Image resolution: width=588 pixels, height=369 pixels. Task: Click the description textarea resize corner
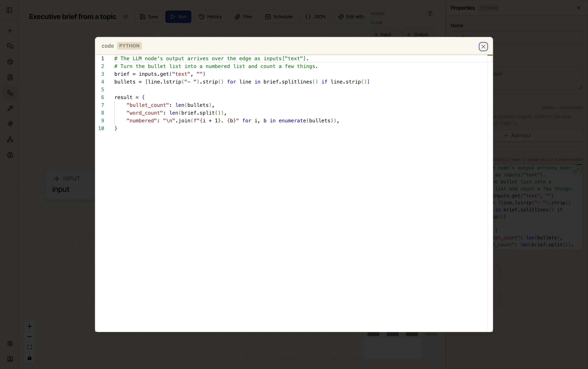(581, 88)
